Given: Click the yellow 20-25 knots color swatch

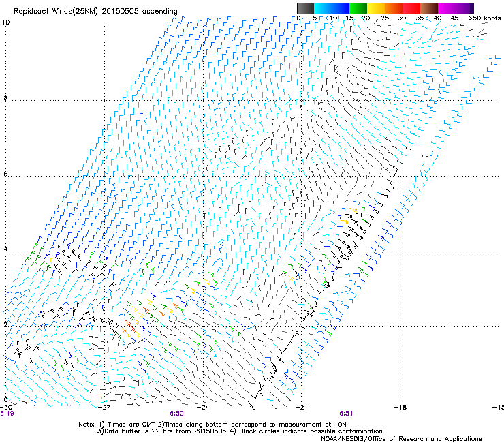Looking at the screenshot, I should [x=376, y=8].
